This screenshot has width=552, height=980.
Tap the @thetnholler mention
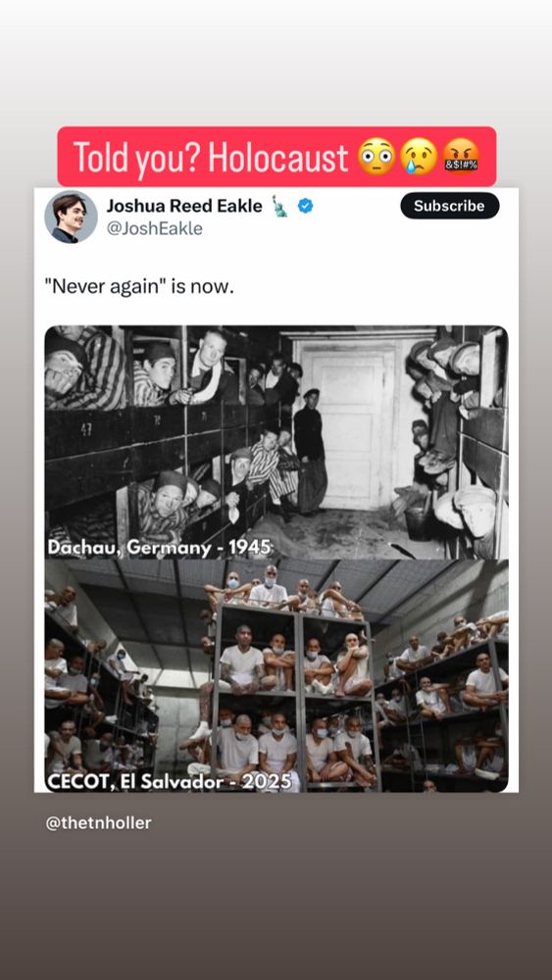click(x=98, y=823)
